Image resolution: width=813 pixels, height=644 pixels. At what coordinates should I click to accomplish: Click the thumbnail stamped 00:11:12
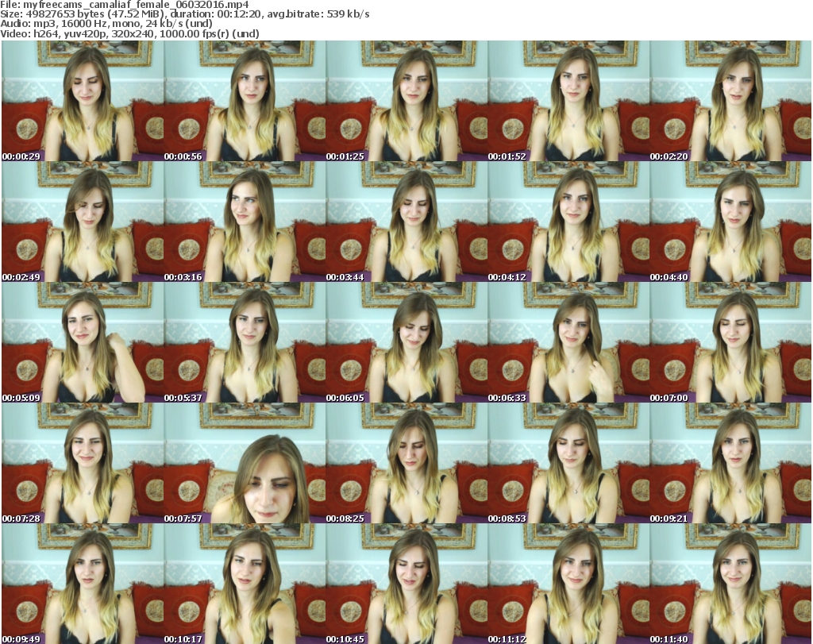tap(568, 584)
